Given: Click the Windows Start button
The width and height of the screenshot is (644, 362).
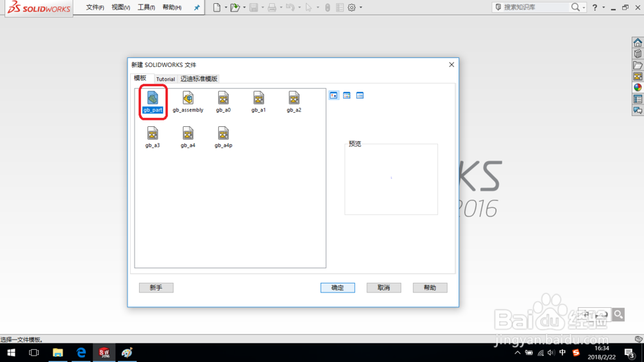Looking at the screenshot, I should coord(11,352).
